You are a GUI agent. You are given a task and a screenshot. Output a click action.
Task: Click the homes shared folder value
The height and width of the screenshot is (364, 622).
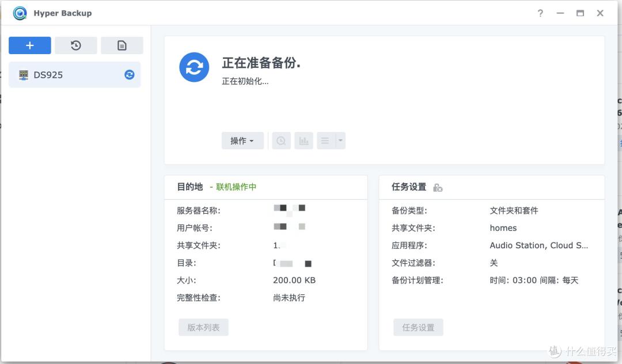[x=503, y=228]
